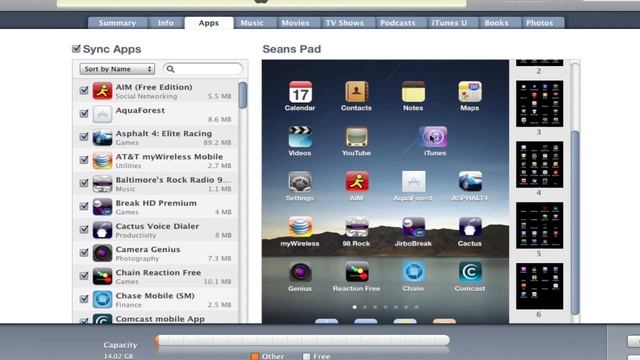Screen dimensions: 640x360
Task: Click the Camera Genius list icon
Action: (102, 253)
